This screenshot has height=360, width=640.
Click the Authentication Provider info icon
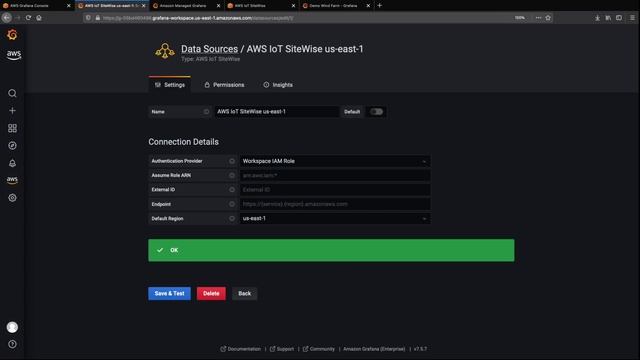(x=232, y=161)
